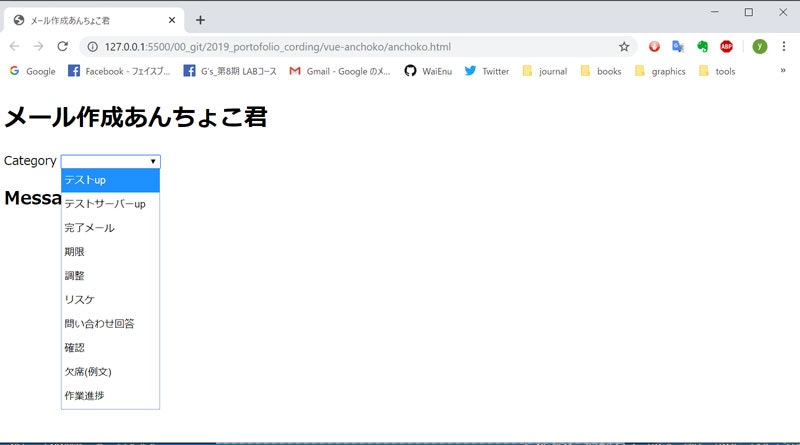This screenshot has width=800, height=445.
Task: Maximize the Chrome window
Action: point(748,12)
